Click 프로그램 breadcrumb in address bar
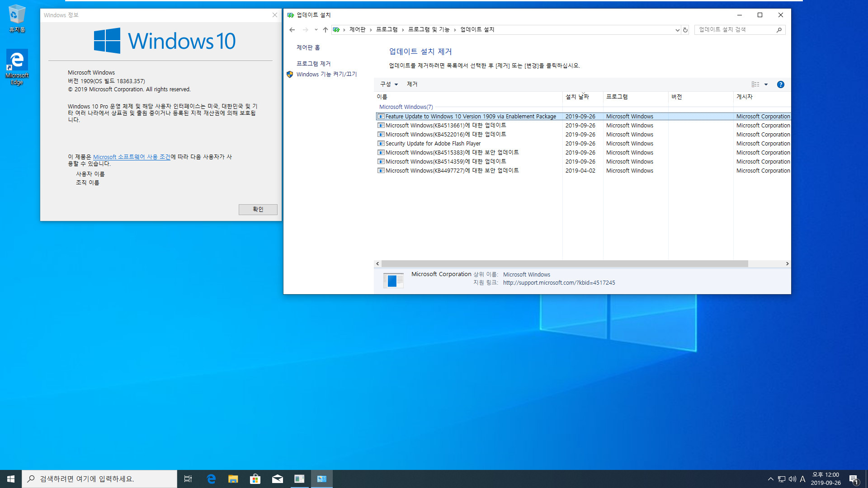The image size is (868, 488). pos(387,30)
